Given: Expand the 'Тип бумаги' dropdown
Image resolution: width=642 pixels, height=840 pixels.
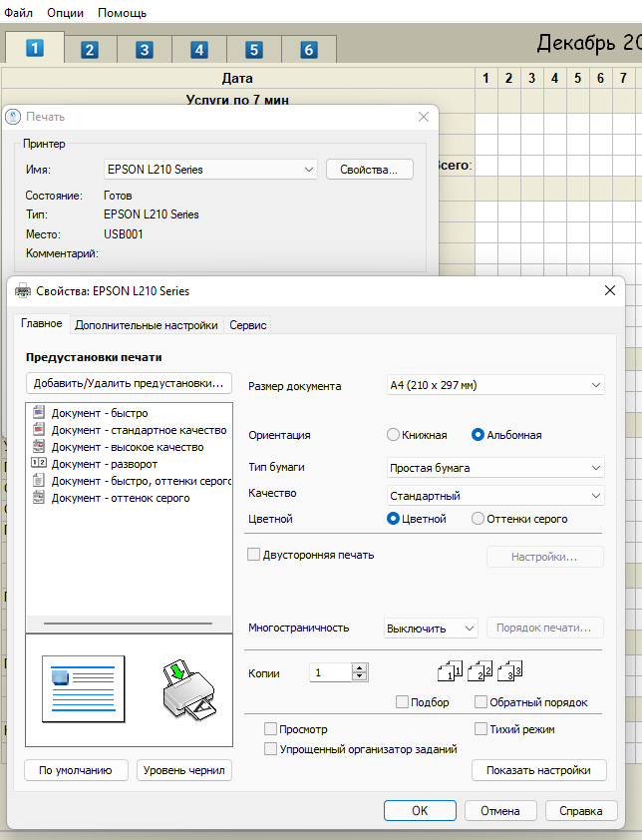Looking at the screenshot, I should tap(495, 467).
